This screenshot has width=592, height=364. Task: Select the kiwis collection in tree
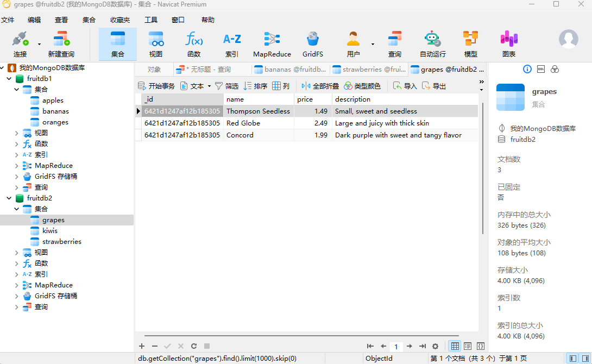click(49, 231)
